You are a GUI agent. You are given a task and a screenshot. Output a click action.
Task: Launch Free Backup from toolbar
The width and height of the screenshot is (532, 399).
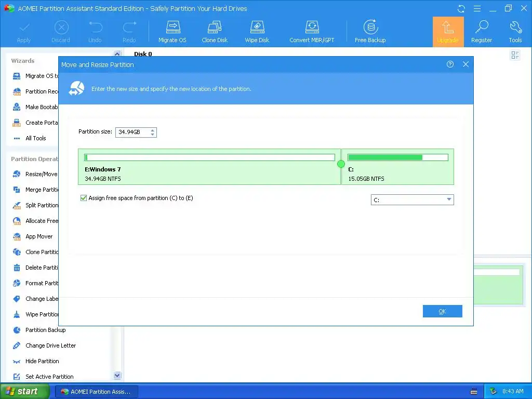tap(370, 32)
